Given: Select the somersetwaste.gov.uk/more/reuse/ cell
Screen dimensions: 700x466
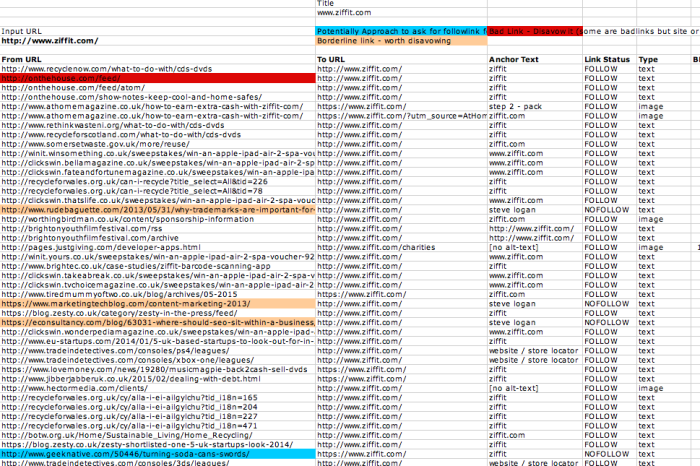Looking at the screenshot, I should pos(158,144).
